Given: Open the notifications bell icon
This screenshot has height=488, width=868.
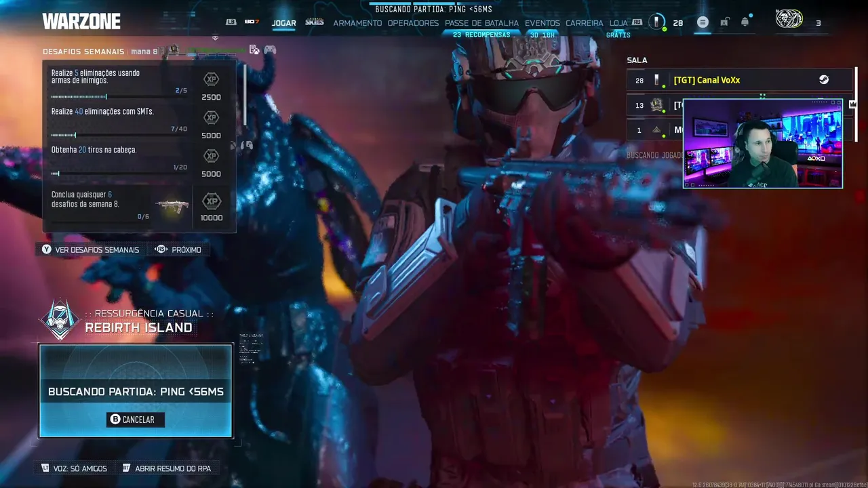Looking at the screenshot, I should point(745,22).
